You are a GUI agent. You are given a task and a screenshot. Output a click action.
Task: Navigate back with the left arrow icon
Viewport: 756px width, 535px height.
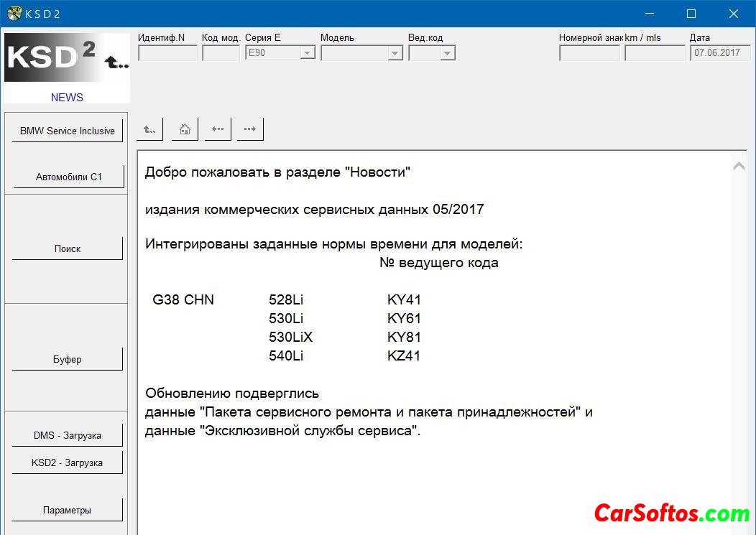(217, 129)
